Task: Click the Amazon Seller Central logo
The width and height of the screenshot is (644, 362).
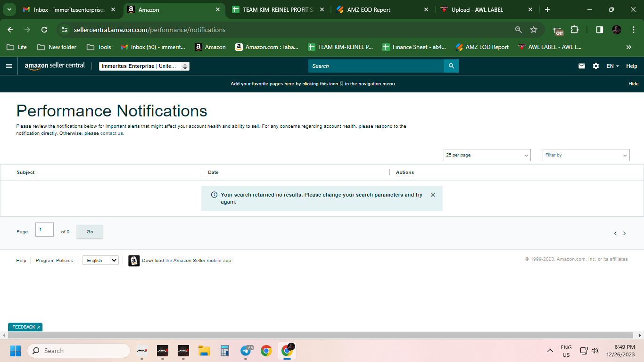Action: coord(55,66)
